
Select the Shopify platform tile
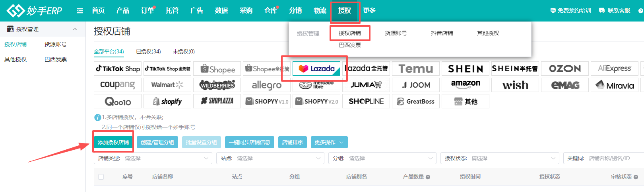pyautogui.click(x=167, y=101)
